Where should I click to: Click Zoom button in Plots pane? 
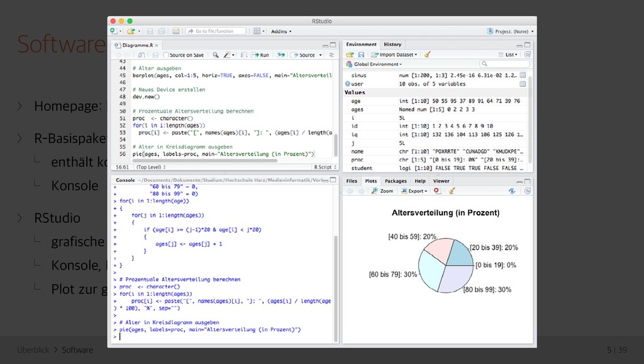tap(382, 191)
